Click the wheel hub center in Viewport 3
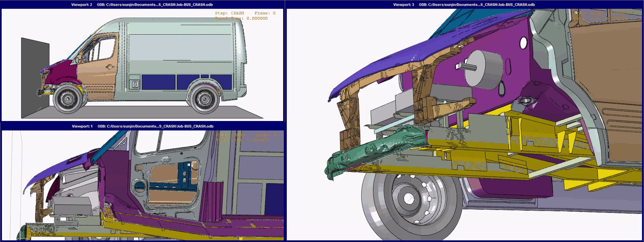This screenshot has width=644, height=242. click(409, 198)
